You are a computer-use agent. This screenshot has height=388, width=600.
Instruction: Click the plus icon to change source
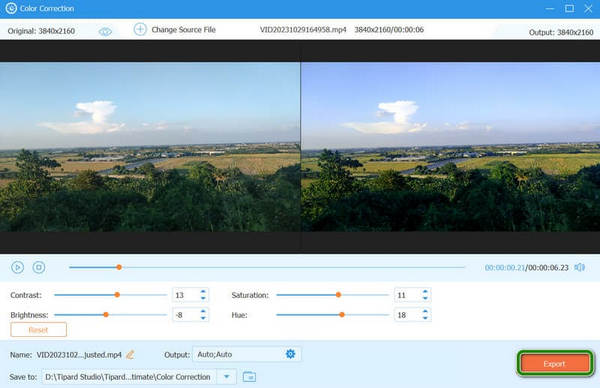(140, 29)
